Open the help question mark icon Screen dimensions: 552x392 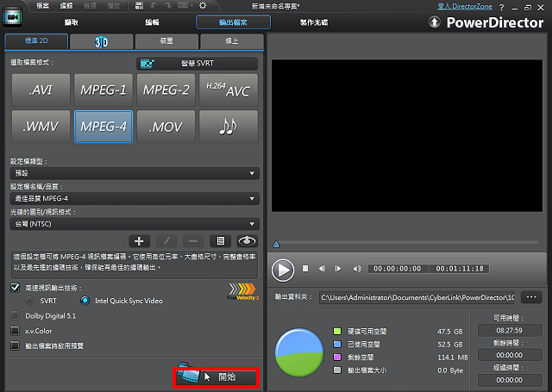click(x=502, y=8)
